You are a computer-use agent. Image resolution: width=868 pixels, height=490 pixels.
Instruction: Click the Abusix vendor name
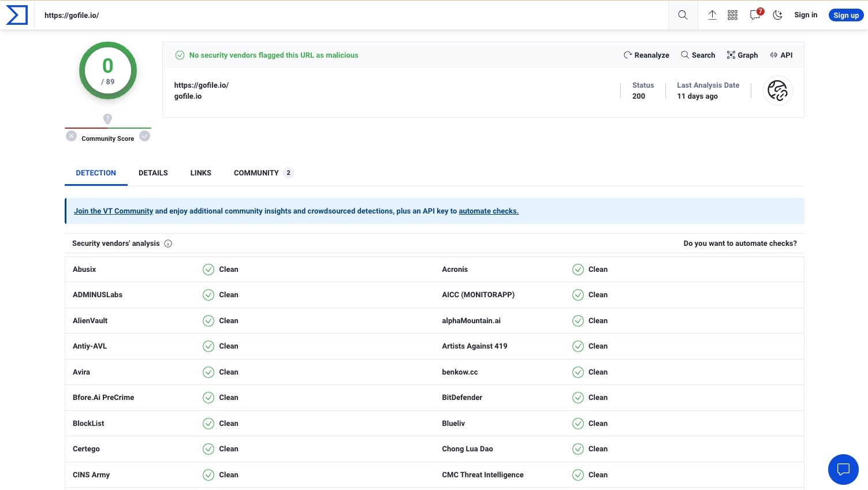pos(84,270)
